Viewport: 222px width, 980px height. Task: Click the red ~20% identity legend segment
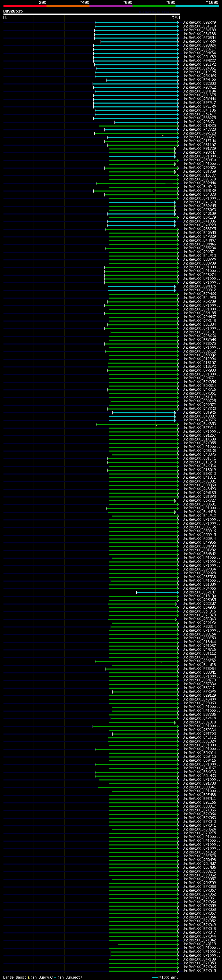[25, 6]
